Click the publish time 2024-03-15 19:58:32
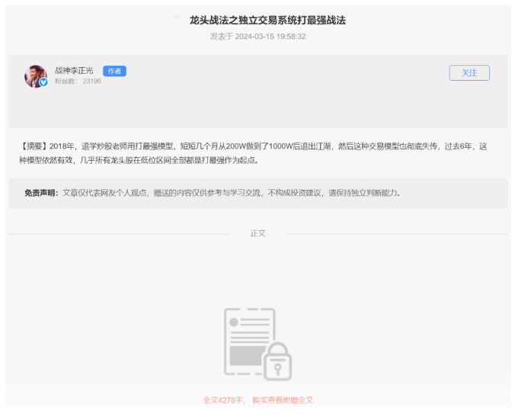 pyautogui.click(x=270, y=37)
